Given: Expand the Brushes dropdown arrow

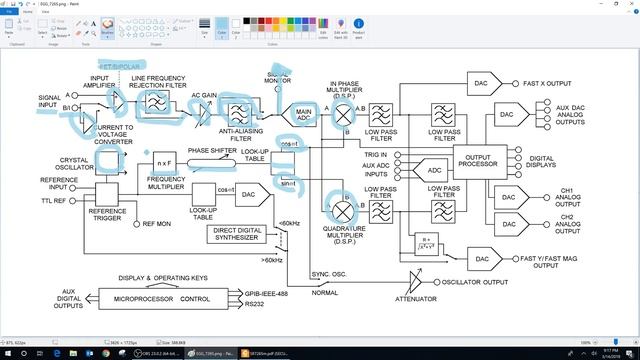Looking at the screenshot, I should [x=107, y=37].
